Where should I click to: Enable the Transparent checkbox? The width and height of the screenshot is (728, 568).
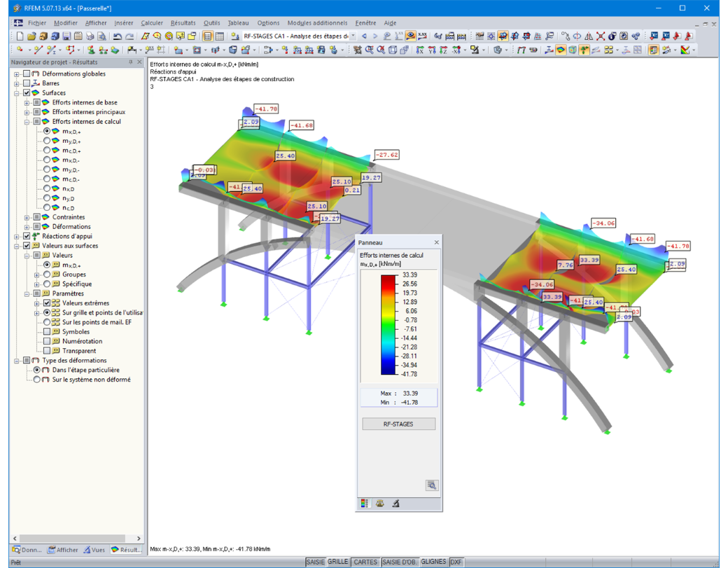[47, 351]
